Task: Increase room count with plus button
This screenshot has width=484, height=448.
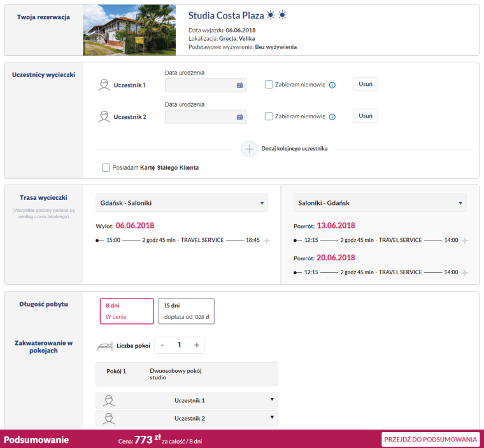Action: tap(197, 345)
